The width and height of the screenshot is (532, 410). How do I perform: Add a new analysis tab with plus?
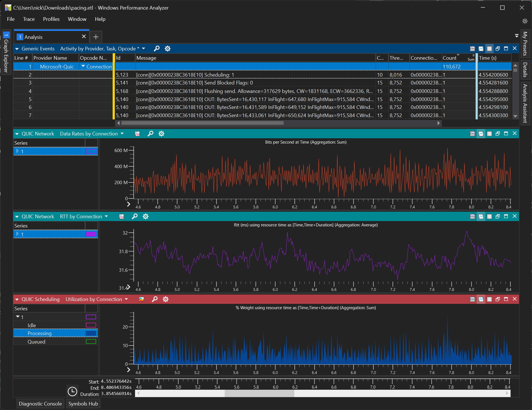point(96,37)
